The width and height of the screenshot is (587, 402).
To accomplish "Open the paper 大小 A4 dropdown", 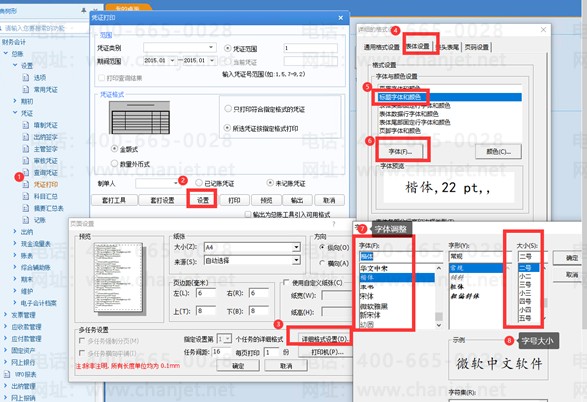I will click(252, 247).
